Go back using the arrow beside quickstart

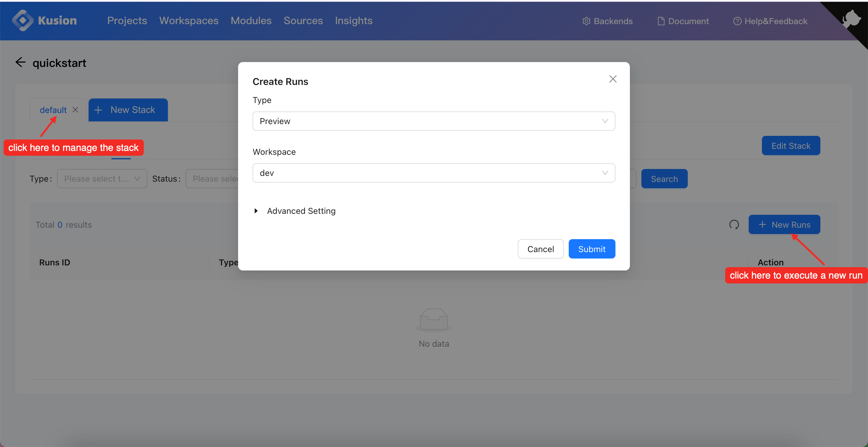[x=20, y=62]
